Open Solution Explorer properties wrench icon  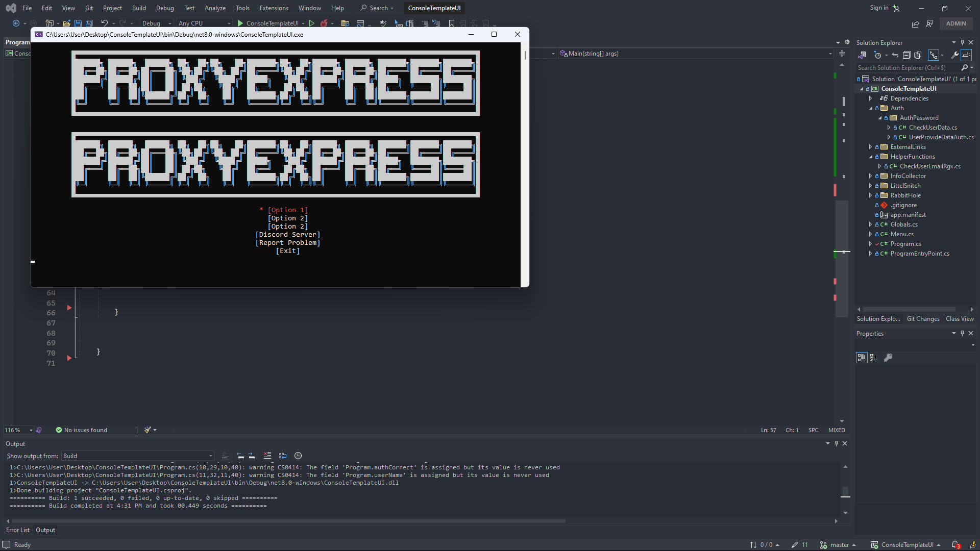954,55
